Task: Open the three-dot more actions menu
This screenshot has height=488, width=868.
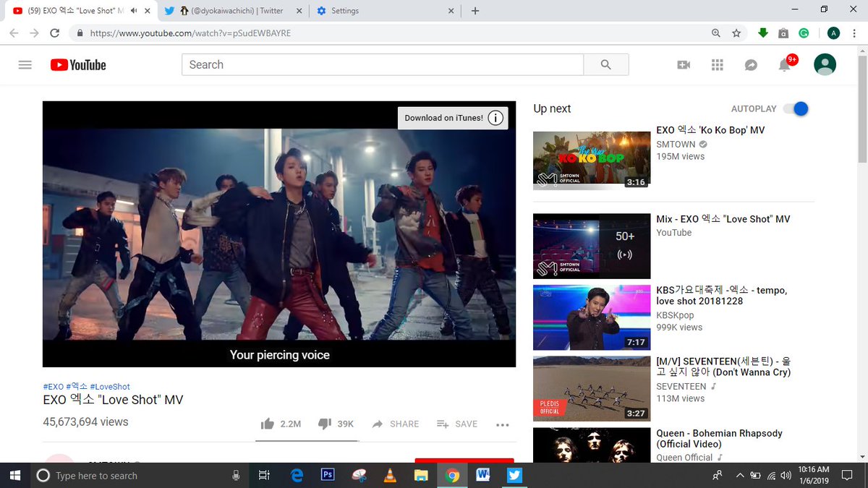Action: coord(503,425)
